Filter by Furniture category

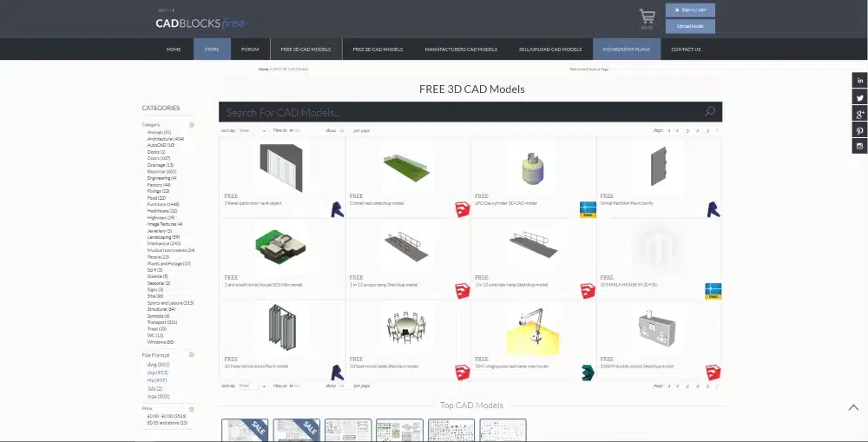163,204
